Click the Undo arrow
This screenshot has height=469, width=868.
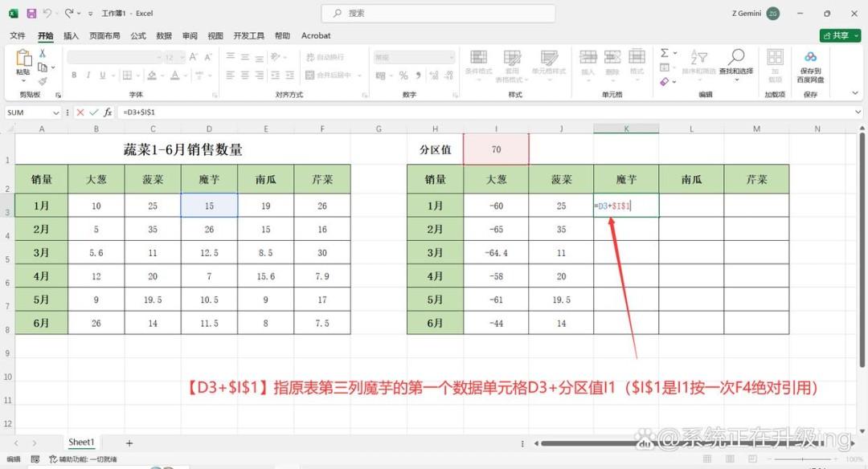click(47, 14)
